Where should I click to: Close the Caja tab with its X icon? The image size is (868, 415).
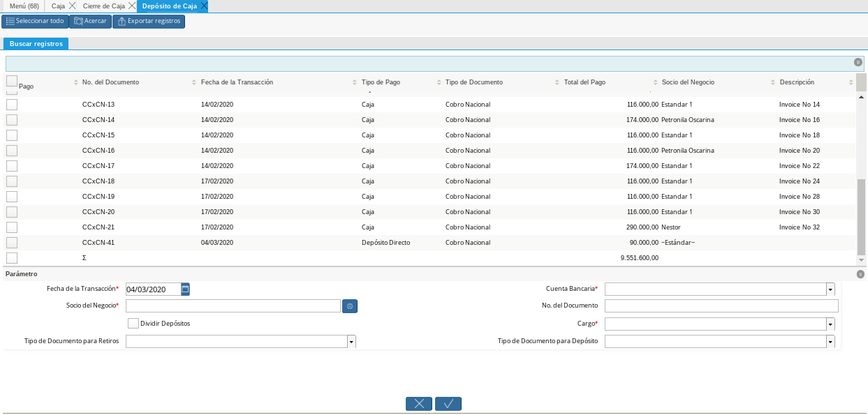click(x=73, y=6)
